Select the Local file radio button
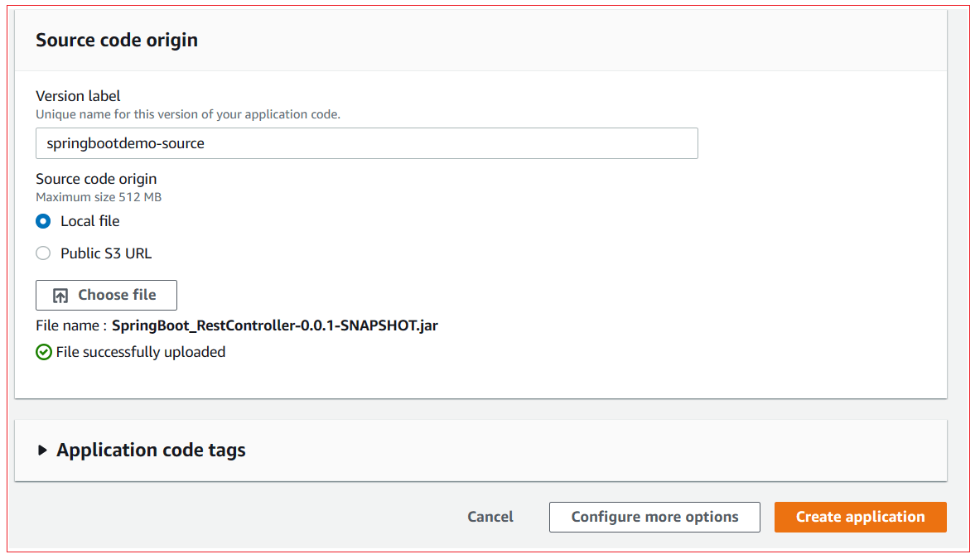Image resolution: width=980 pixels, height=559 pixels. point(42,221)
